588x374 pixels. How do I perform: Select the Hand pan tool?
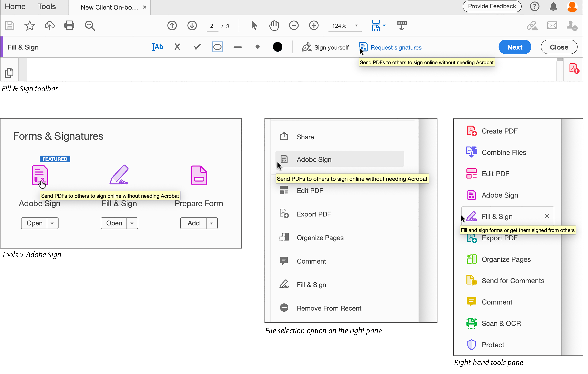coord(274,25)
